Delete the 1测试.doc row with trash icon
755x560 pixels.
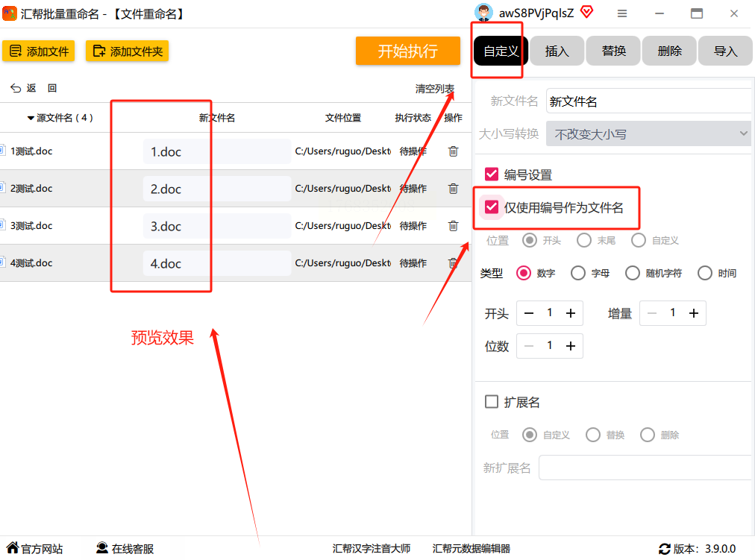click(x=453, y=151)
